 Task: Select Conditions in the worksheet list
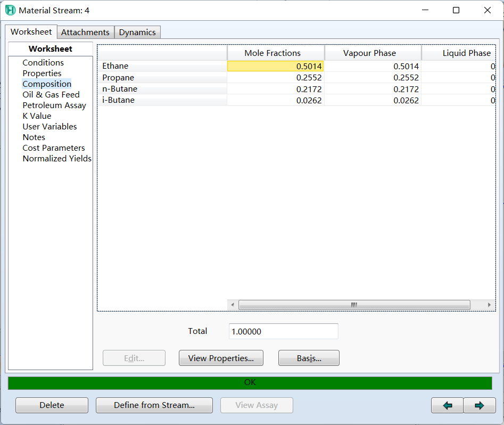[43, 63]
